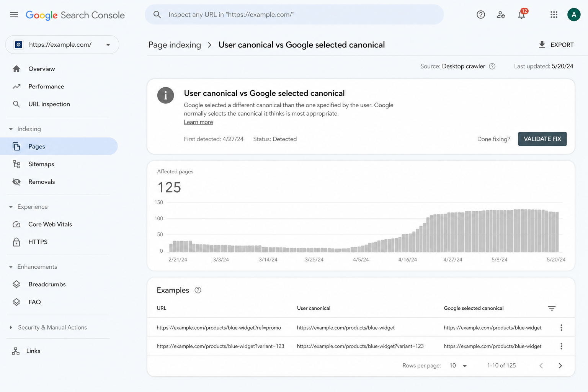
Task: Click the HTTPS padlock icon
Action: point(16,242)
